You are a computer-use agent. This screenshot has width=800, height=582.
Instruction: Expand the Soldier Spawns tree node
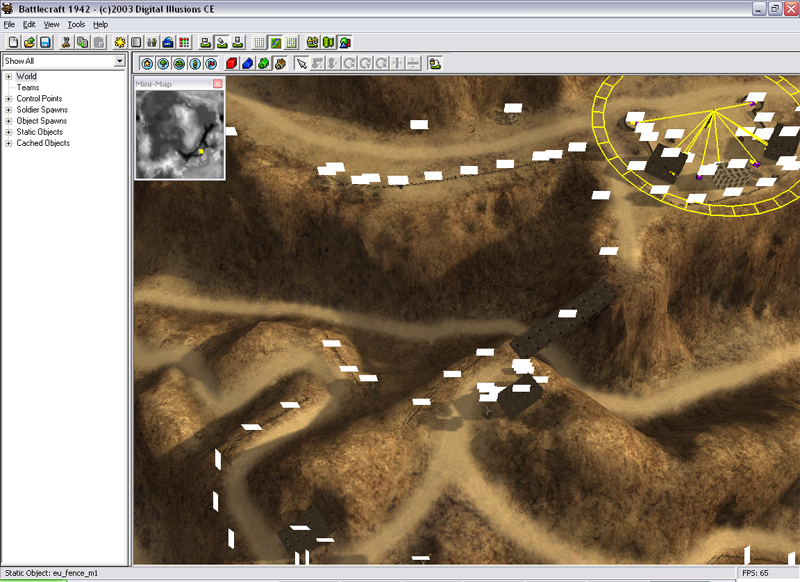coord(8,110)
